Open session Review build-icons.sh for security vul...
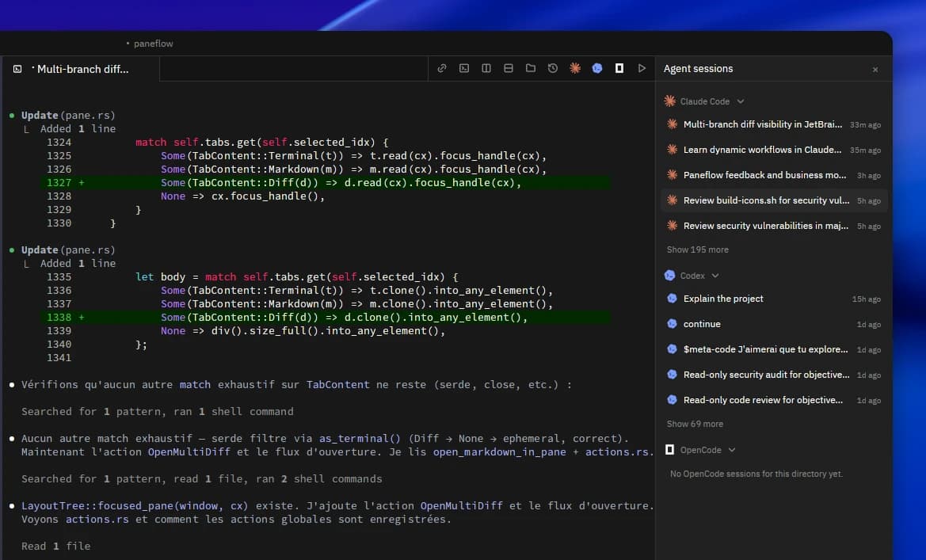The image size is (926, 560). pos(774,201)
